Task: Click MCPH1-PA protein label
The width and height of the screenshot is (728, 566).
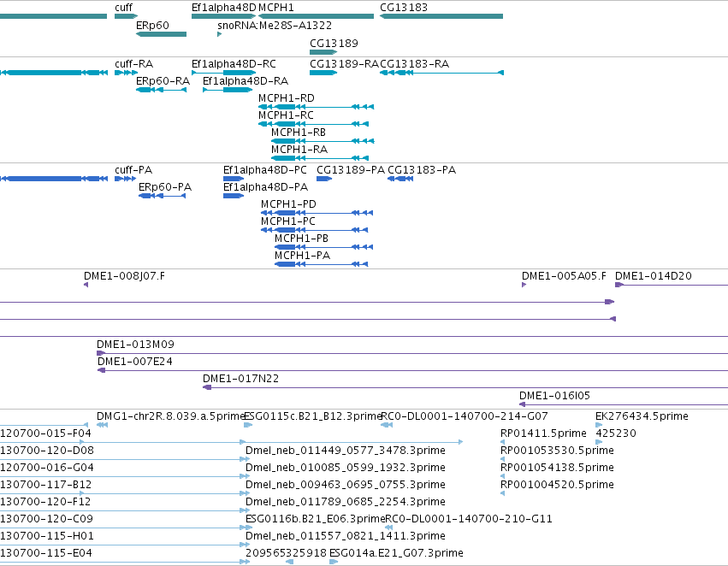Action: (302, 256)
